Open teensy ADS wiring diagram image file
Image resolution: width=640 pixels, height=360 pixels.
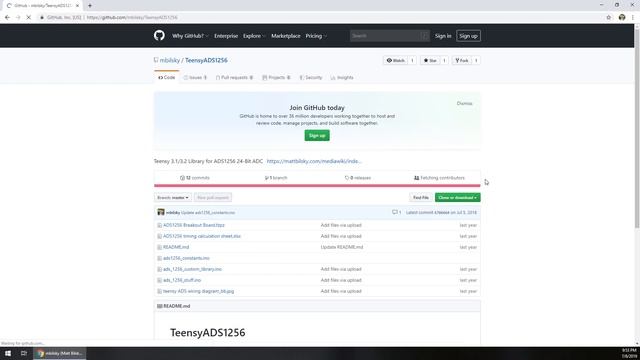[198, 291]
